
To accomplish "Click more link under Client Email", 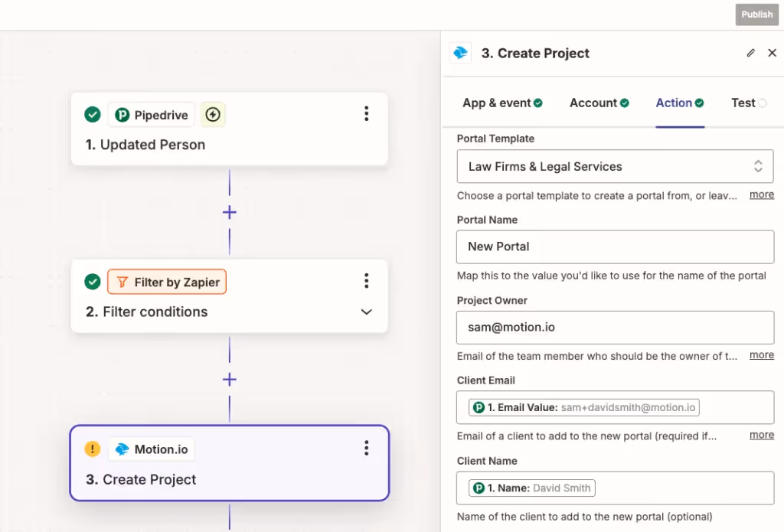I will 762,436.
